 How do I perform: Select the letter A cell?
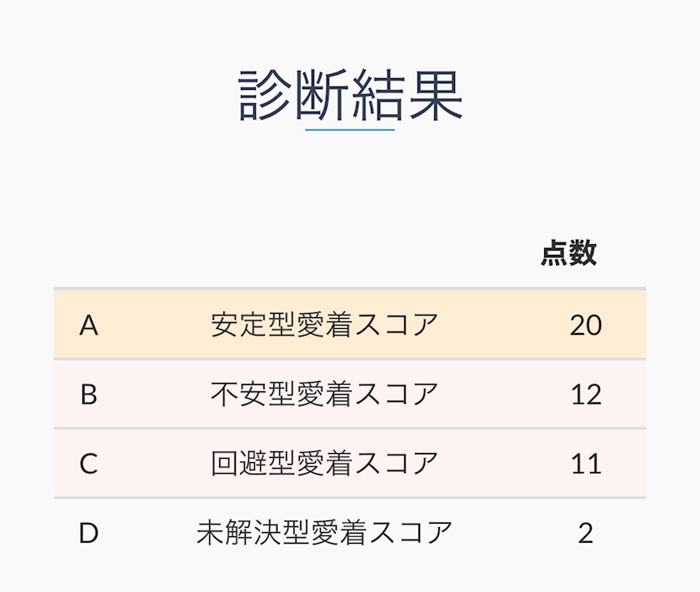[88, 325]
